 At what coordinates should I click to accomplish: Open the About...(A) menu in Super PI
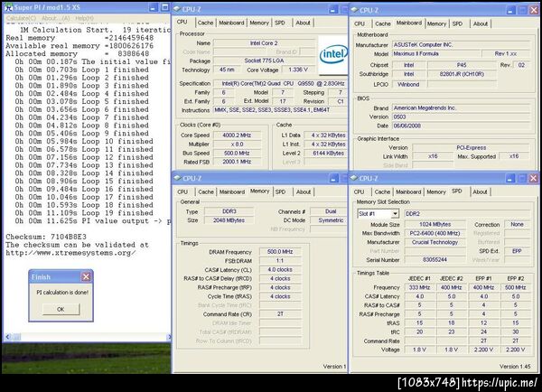coord(56,18)
